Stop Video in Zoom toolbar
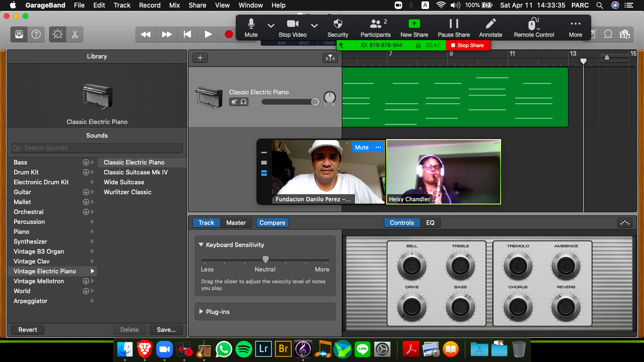 pyautogui.click(x=293, y=28)
